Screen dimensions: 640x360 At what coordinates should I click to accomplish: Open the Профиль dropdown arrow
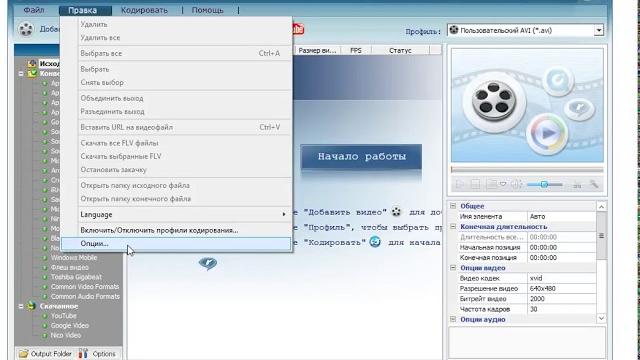pyautogui.click(x=599, y=30)
